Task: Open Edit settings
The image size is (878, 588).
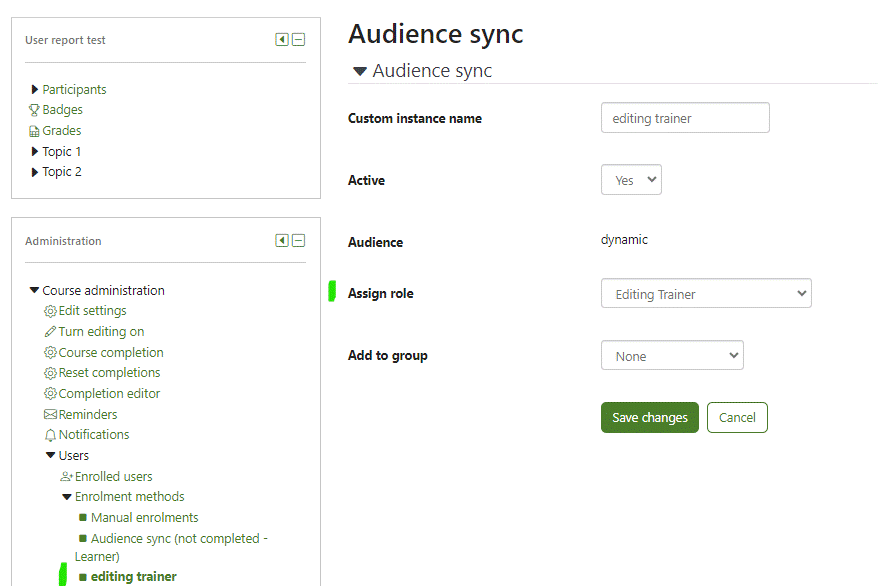Action: click(x=92, y=311)
